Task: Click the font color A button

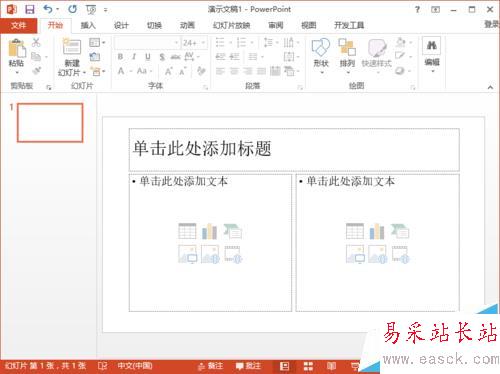Action: pyautogui.click(x=121, y=71)
